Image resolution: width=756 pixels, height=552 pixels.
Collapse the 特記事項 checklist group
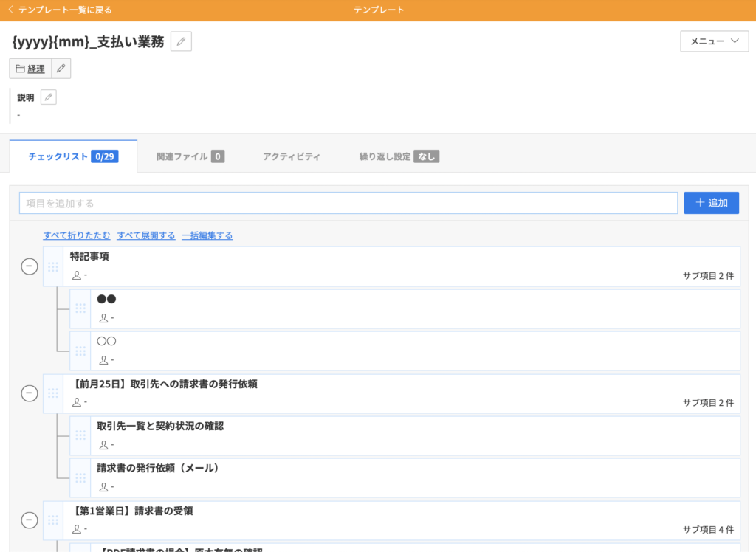[30, 266]
